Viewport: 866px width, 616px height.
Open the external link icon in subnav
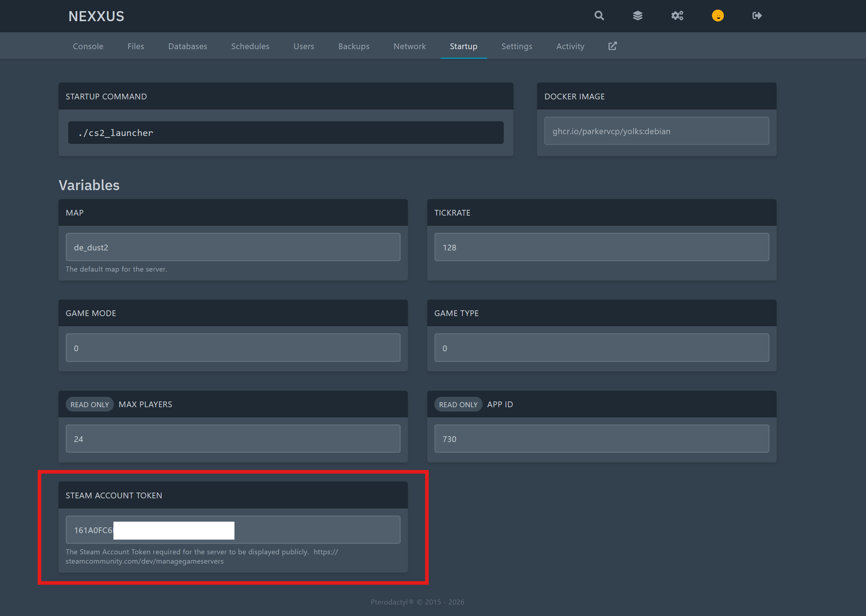[x=613, y=46]
